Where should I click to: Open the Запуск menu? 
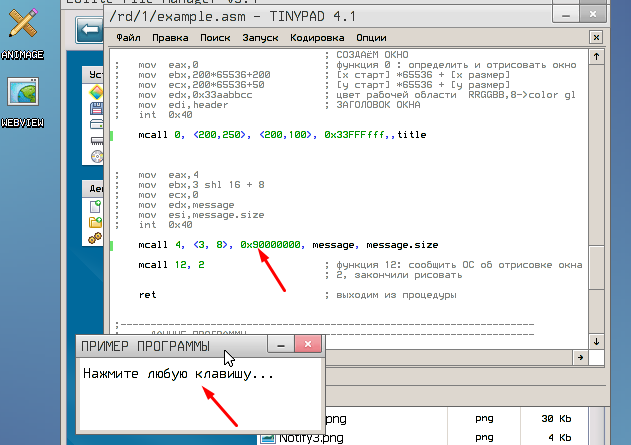[x=261, y=37]
